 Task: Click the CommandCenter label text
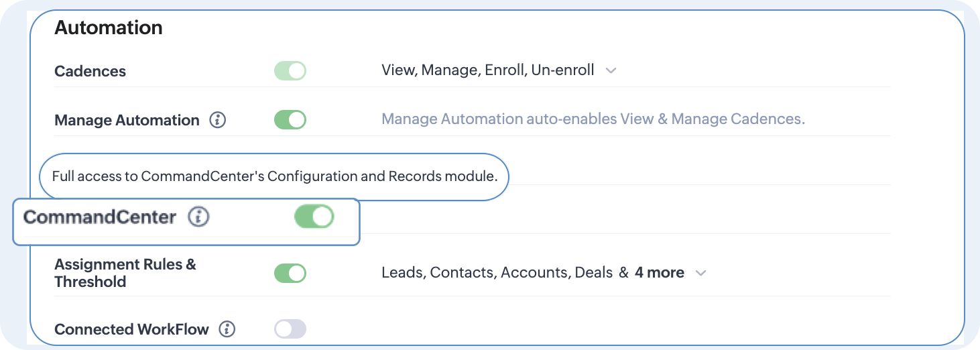100,217
